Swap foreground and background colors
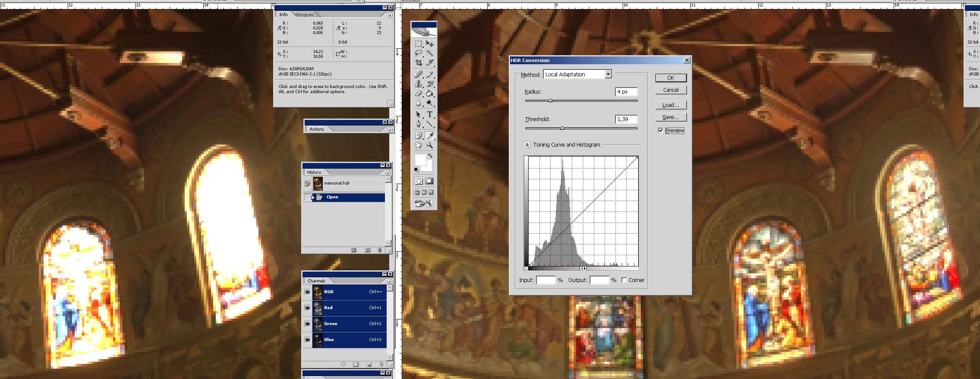 point(430,156)
